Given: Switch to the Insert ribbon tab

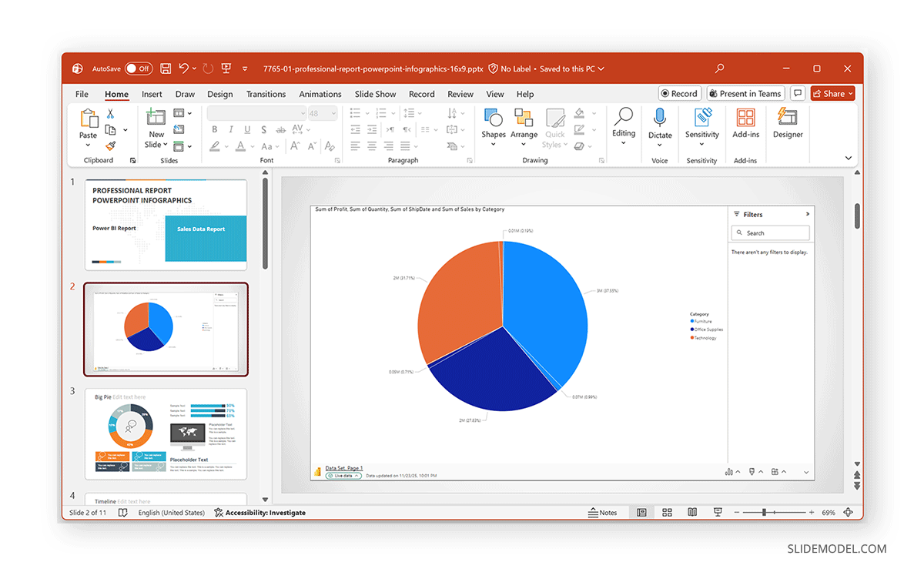Looking at the screenshot, I should (152, 94).
